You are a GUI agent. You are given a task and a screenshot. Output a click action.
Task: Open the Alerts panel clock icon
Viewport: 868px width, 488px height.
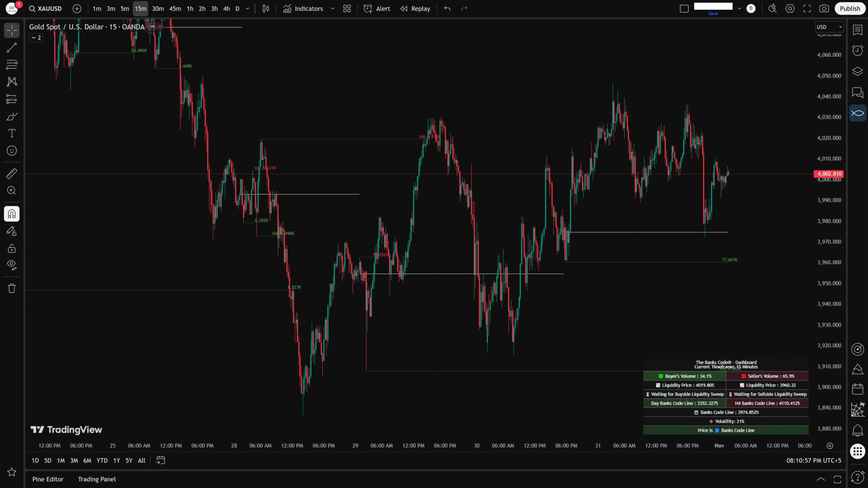(x=857, y=51)
